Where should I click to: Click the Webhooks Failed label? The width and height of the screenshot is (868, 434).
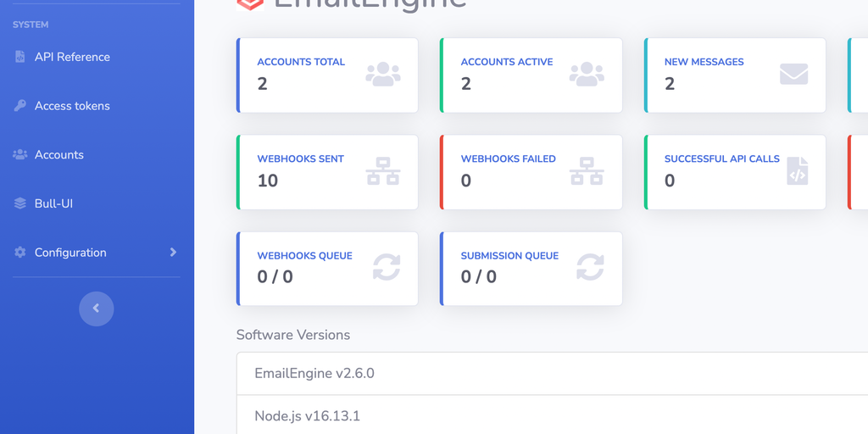[x=509, y=159]
